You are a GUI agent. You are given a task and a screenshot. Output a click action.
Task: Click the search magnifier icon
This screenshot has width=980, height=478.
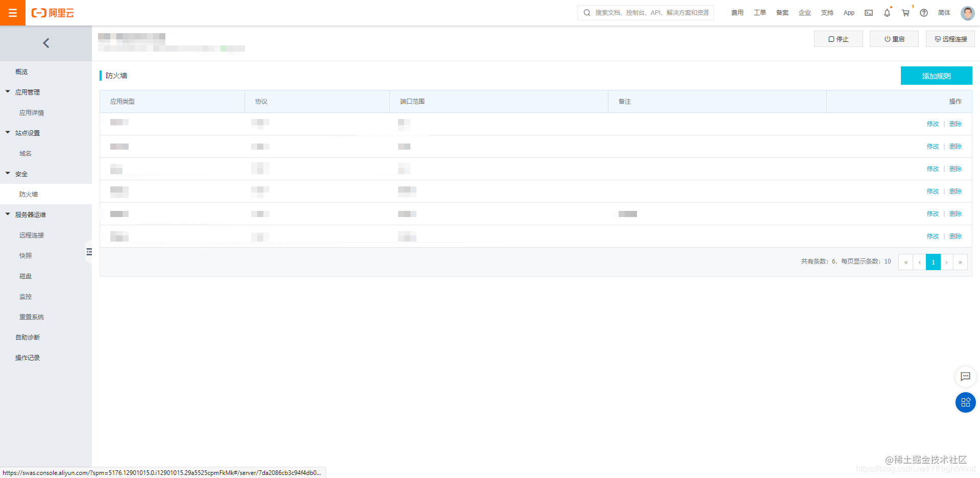[587, 13]
